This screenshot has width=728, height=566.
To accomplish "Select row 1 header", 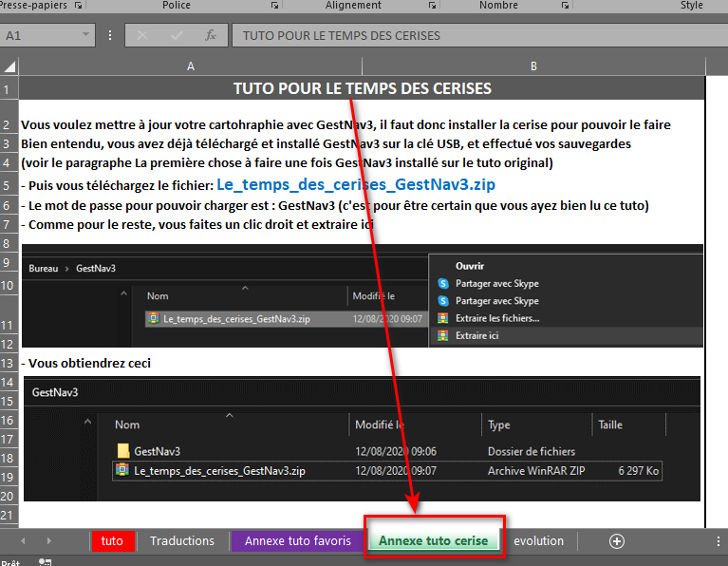I will point(7,88).
